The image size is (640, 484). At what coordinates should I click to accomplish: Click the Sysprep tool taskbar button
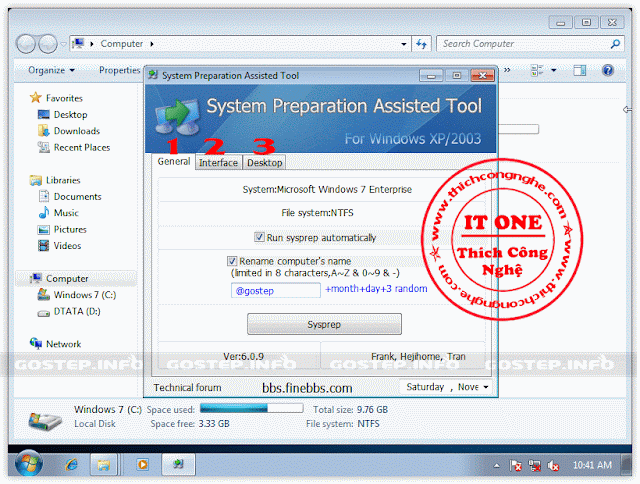point(178,465)
